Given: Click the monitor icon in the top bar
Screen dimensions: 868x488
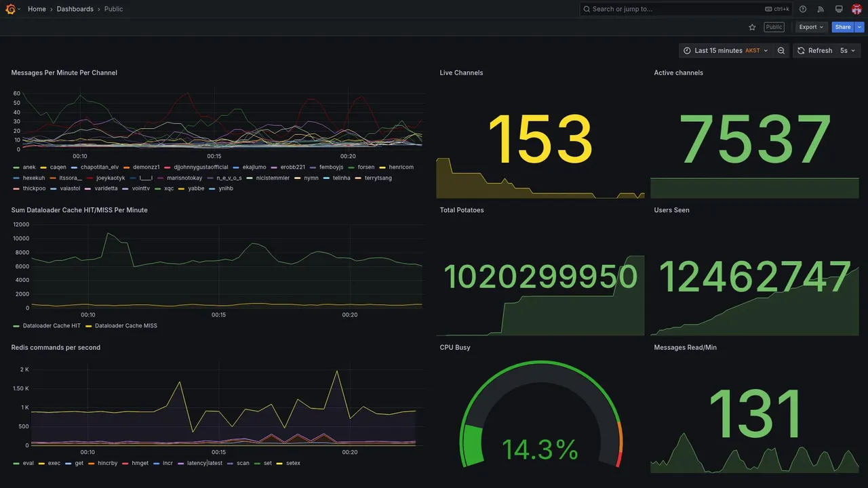Looking at the screenshot, I should tap(839, 9).
